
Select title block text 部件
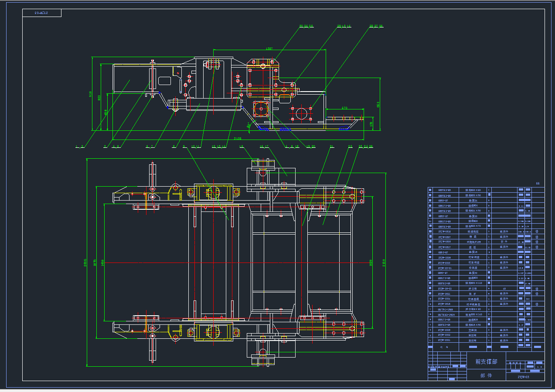(x=486, y=375)
